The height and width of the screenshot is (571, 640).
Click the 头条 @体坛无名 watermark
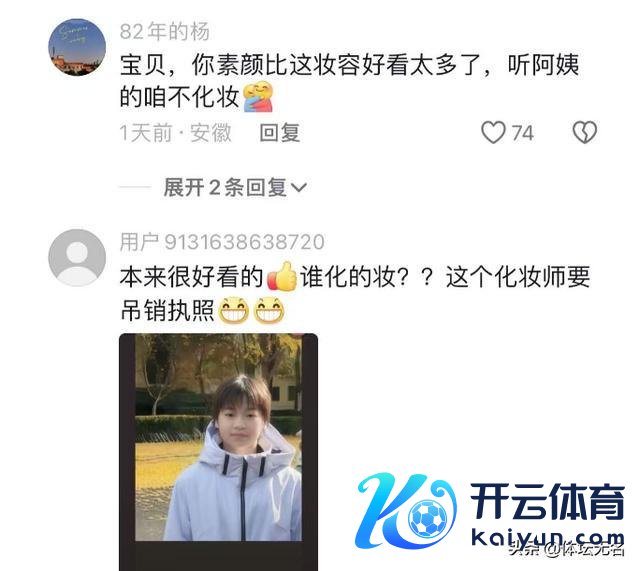point(567,549)
